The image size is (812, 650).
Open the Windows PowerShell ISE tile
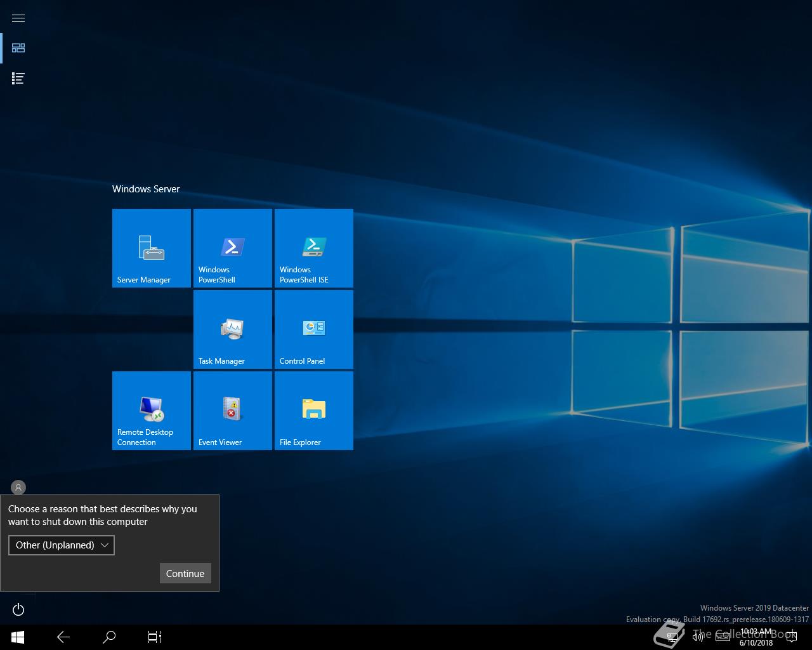314,248
